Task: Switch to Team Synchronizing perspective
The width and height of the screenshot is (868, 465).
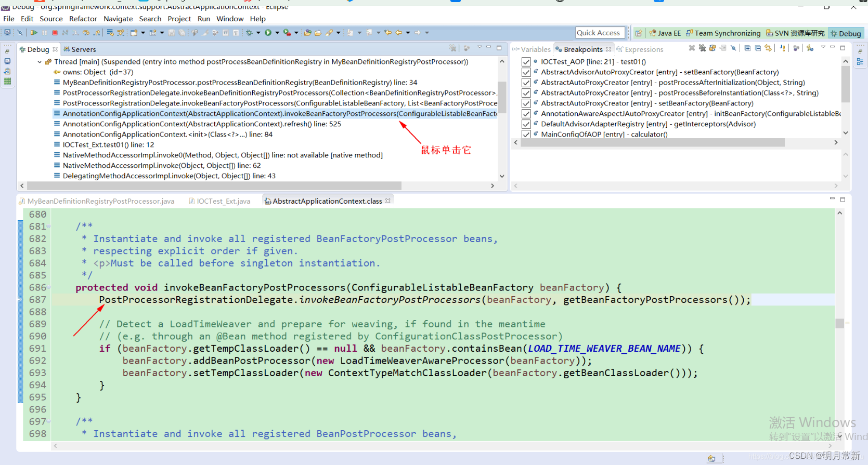Action: [x=723, y=33]
